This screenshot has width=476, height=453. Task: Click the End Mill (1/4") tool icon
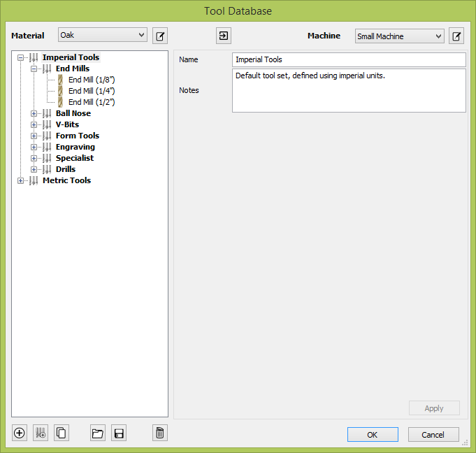coord(60,91)
